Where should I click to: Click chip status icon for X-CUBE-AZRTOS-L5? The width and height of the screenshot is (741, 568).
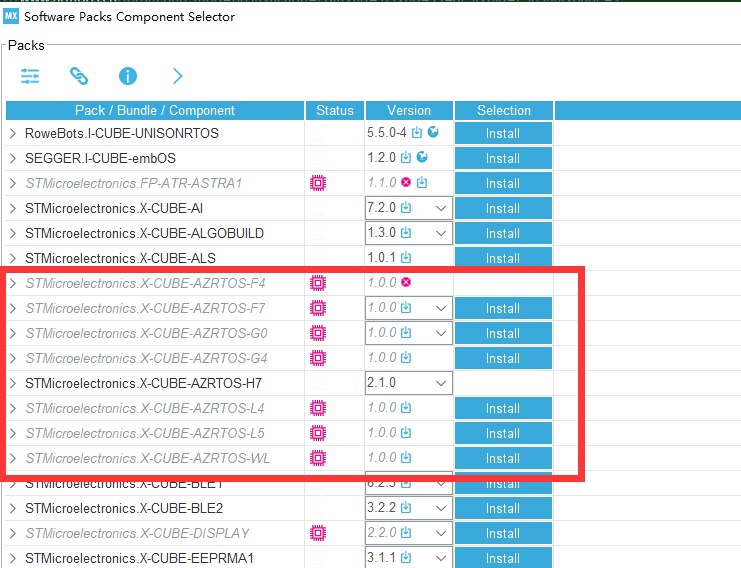click(x=318, y=433)
